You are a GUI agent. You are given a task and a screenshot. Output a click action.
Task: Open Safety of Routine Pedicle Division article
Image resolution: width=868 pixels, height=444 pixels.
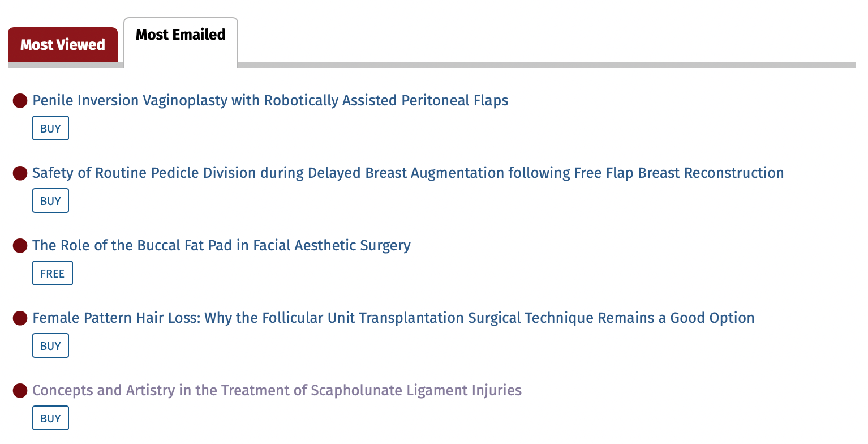[408, 173]
